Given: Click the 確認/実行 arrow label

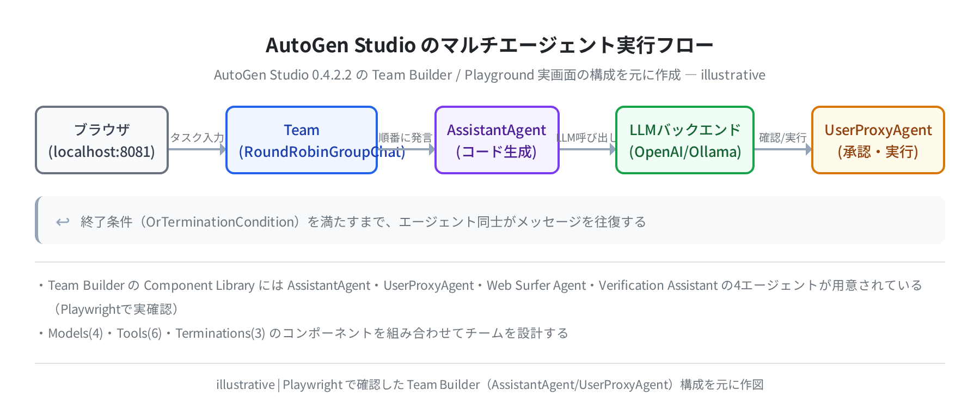Looking at the screenshot, I should point(783,137).
